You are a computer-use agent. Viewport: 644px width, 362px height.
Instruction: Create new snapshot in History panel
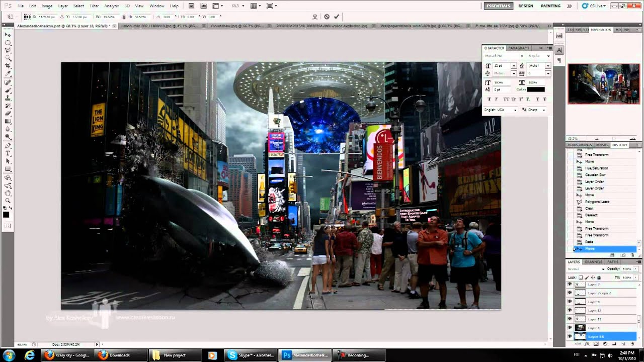coord(623,255)
